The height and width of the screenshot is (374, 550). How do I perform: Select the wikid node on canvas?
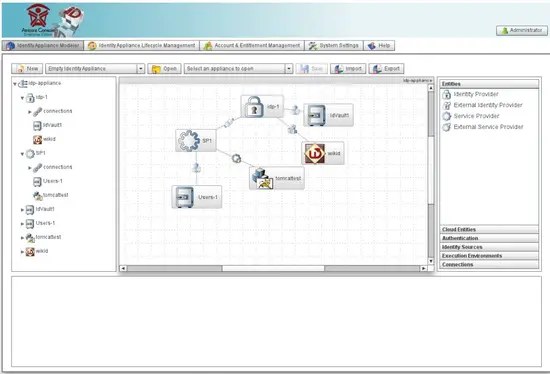point(323,153)
